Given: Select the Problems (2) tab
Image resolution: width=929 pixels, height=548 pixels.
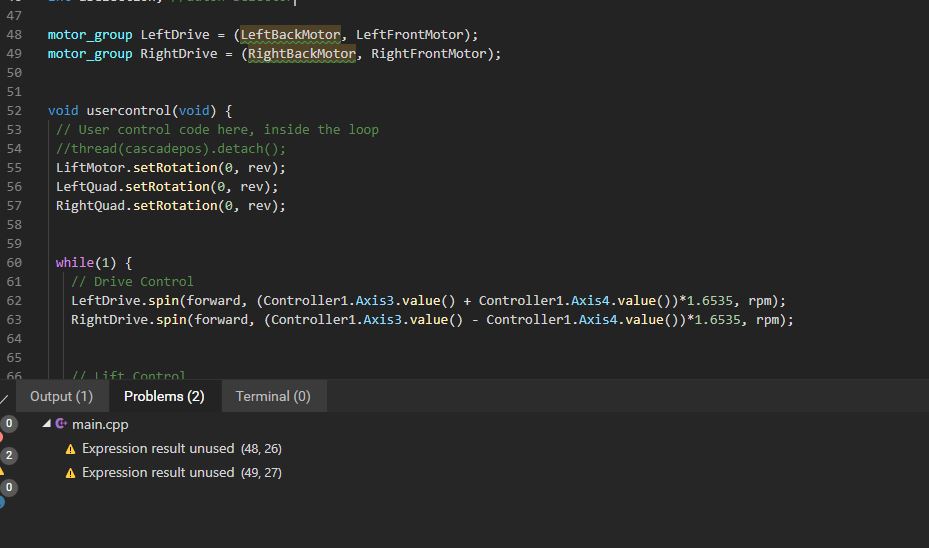Looking at the screenshot, I should tap(164, 396).
